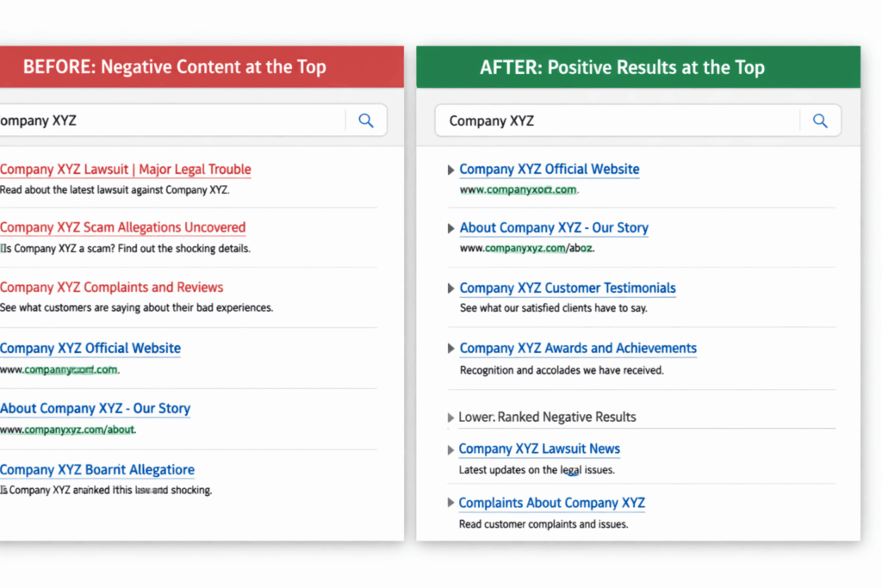Expand the Lawsuit News result arrow
This screenshot has width=882, height=588.
click(x=451, y=450)
